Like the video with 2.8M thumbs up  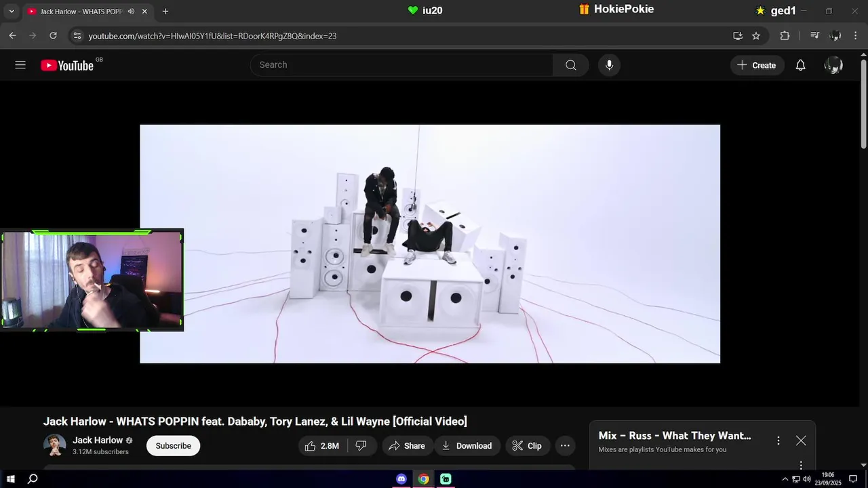pyautogui.click(x=322, y=445)
